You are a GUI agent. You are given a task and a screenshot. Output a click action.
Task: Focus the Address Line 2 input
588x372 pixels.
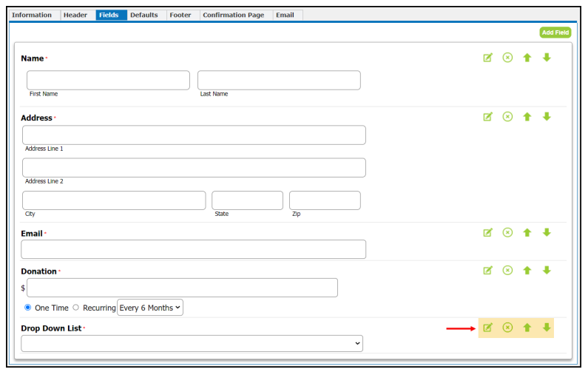(194, 168)
